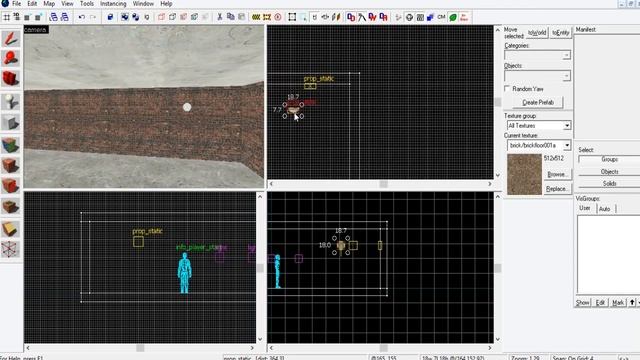Click the VisGroups move-up arrow button
The height and width of the screenshot is (360, 640).
pyautogui.click(x=632, y=302)
